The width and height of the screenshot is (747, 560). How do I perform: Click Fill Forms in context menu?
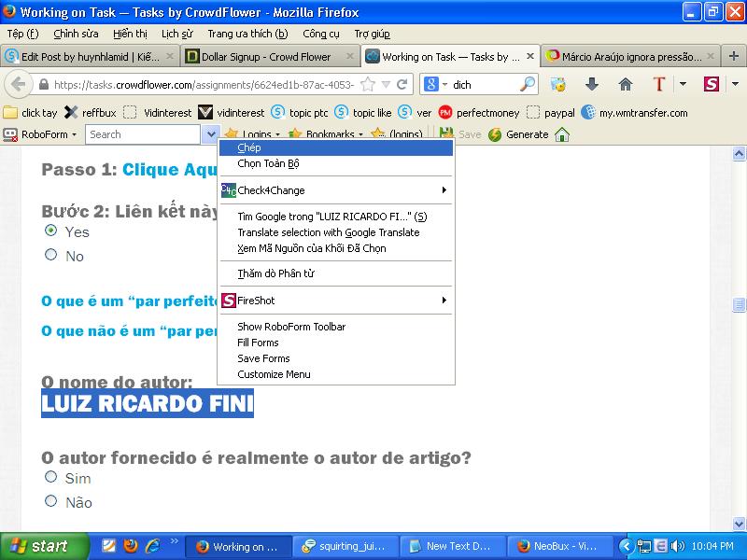[336, 343]
